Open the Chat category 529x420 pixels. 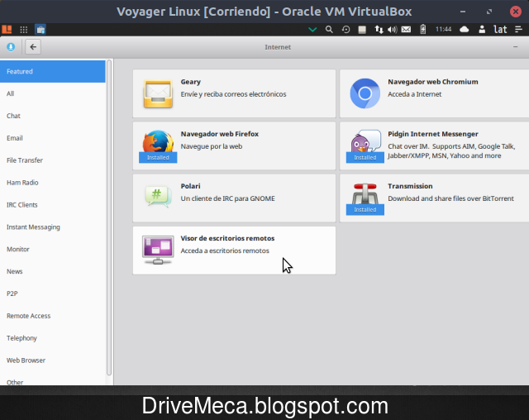click(53, 116)
